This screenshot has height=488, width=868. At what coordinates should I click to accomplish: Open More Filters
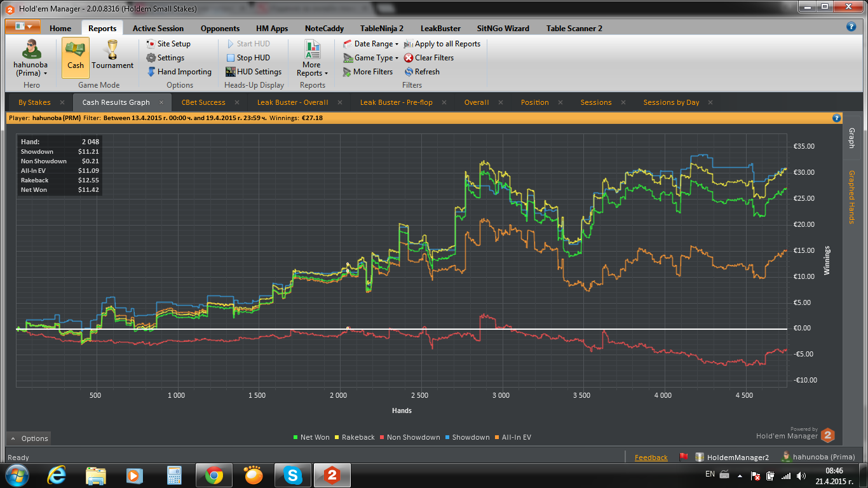pos(368,72)
